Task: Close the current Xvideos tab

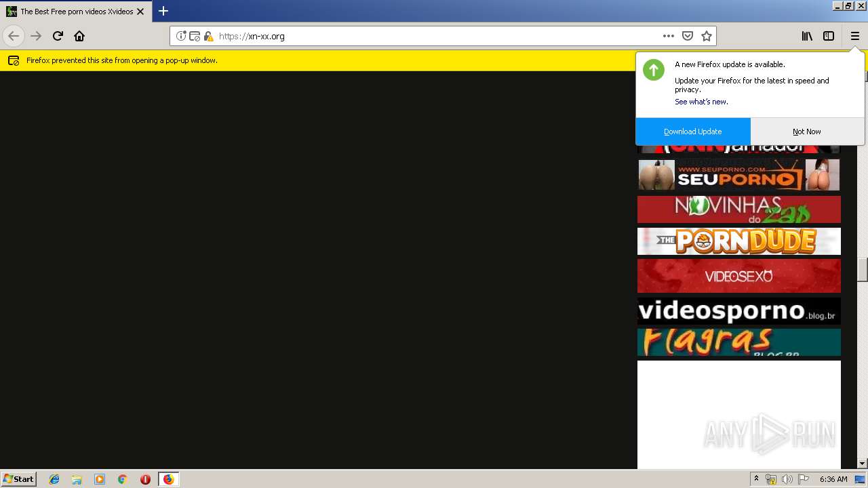Action: tap(140, 12)
